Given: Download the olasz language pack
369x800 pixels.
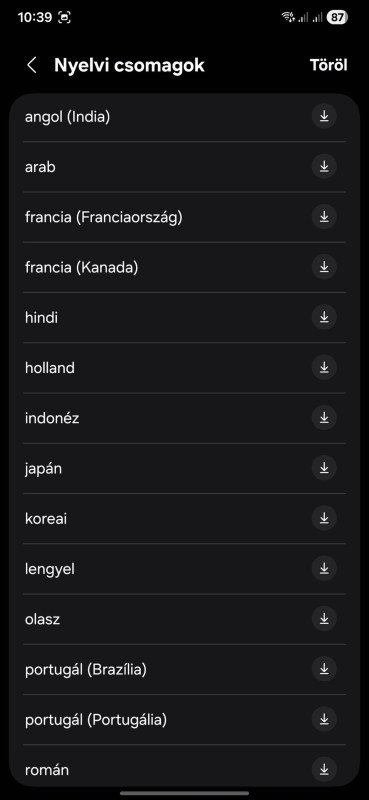Looking at the screenshot, I should tap(324, 619).
